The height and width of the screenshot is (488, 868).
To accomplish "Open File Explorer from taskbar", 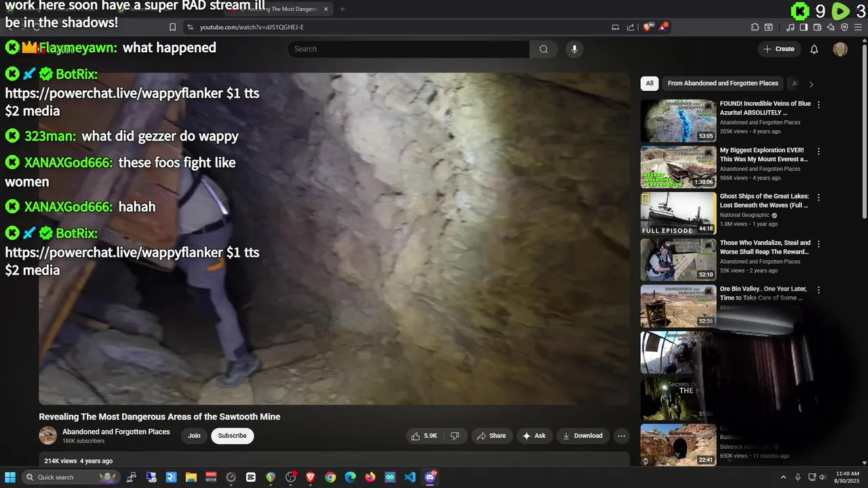I will point(191,477).
